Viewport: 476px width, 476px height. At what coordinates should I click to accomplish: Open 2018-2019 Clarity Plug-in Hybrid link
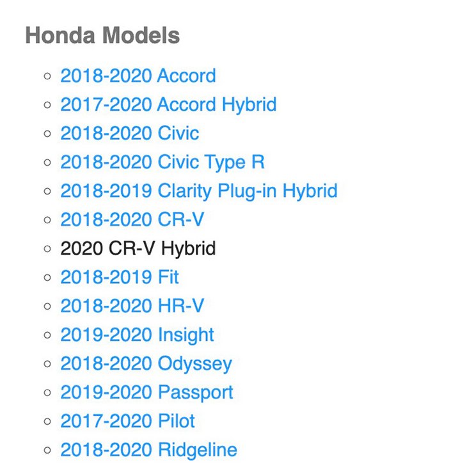(199, 191)
